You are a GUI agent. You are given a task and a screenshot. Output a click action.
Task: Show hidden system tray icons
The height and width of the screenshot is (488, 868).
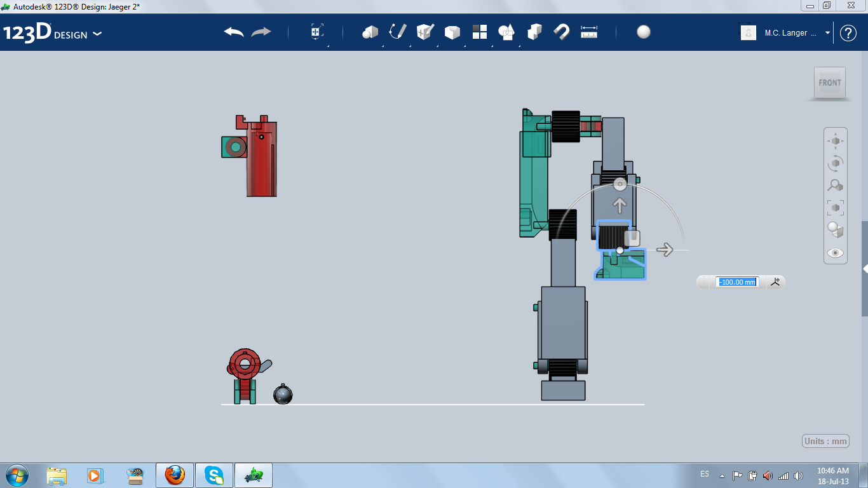(x=722, y=476)
